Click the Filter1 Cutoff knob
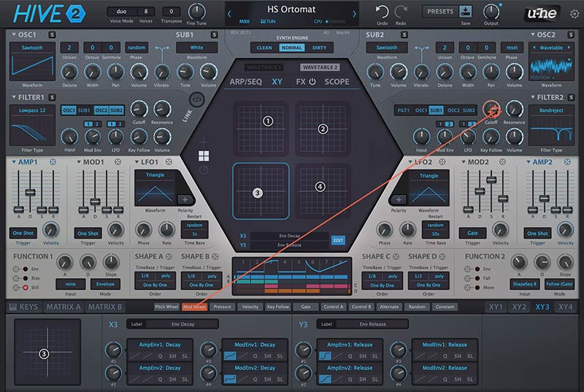 point(139,109)
